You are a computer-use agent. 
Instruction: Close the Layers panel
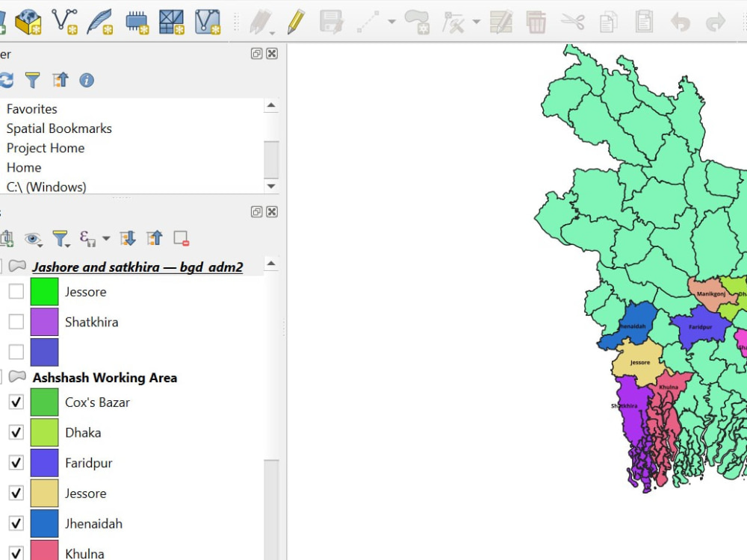point(272,211)
